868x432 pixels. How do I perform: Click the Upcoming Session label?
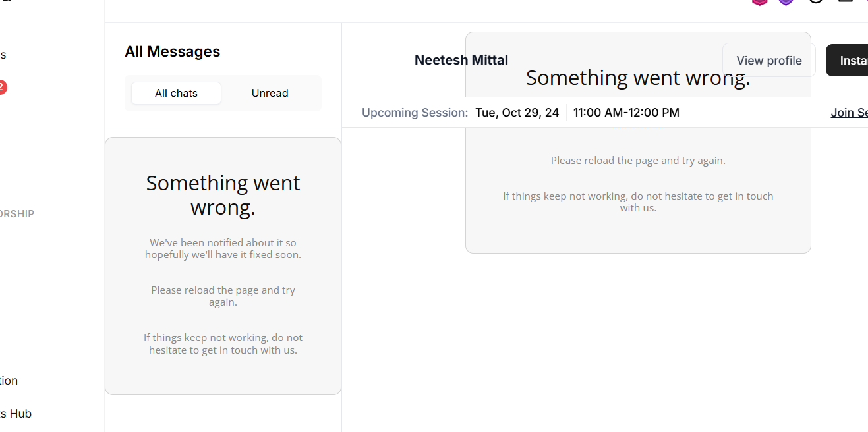pos(415,113)
